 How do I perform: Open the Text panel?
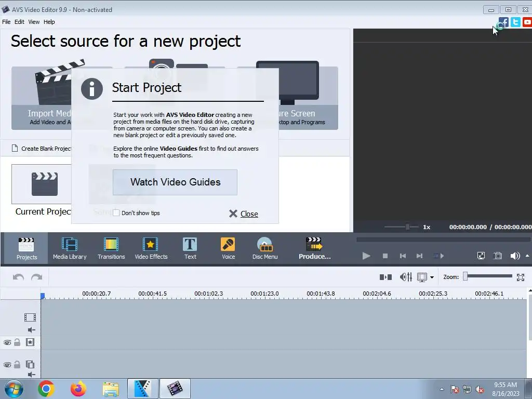coord(190,249)
